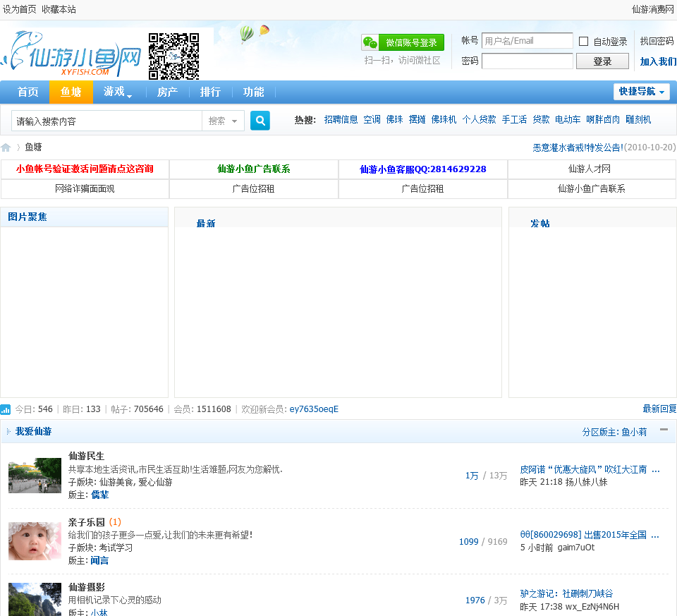
Task: Click 设为首页 link
Action: pos(20,9)
